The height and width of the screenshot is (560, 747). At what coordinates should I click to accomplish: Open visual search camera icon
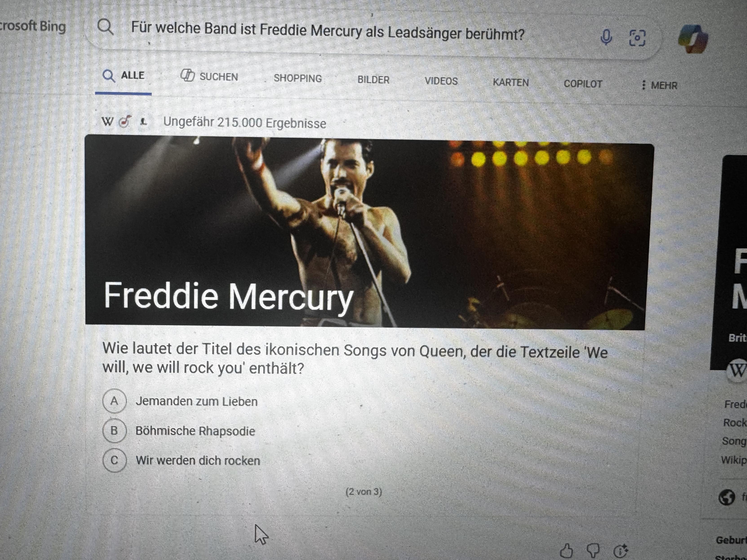point(637,38)
